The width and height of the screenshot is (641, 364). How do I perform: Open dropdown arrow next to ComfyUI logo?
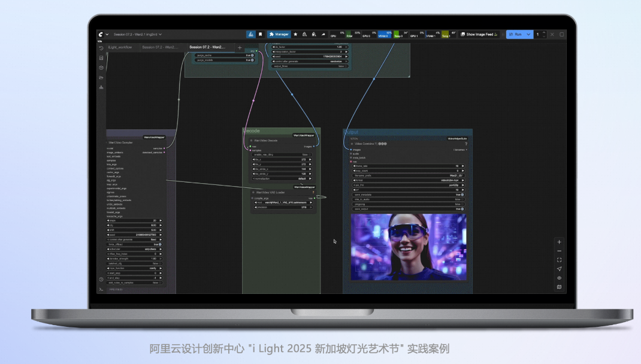(x=107, y=34)
